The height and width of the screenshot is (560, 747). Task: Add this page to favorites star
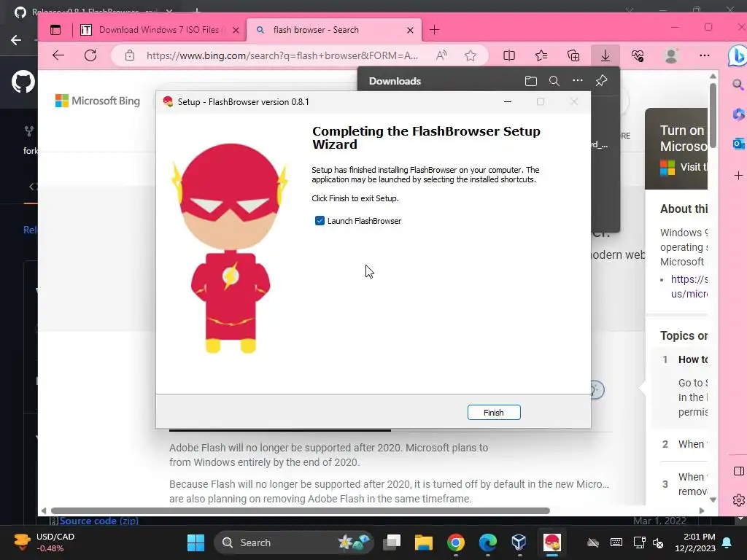[x=471, y=55]
